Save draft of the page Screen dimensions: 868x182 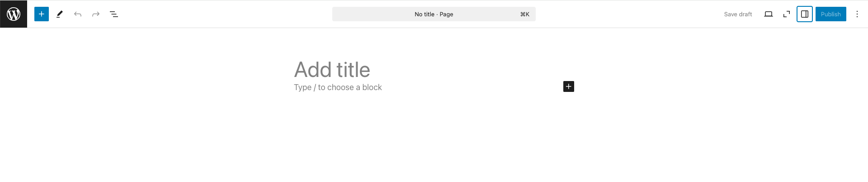click(x=738, y=14)
